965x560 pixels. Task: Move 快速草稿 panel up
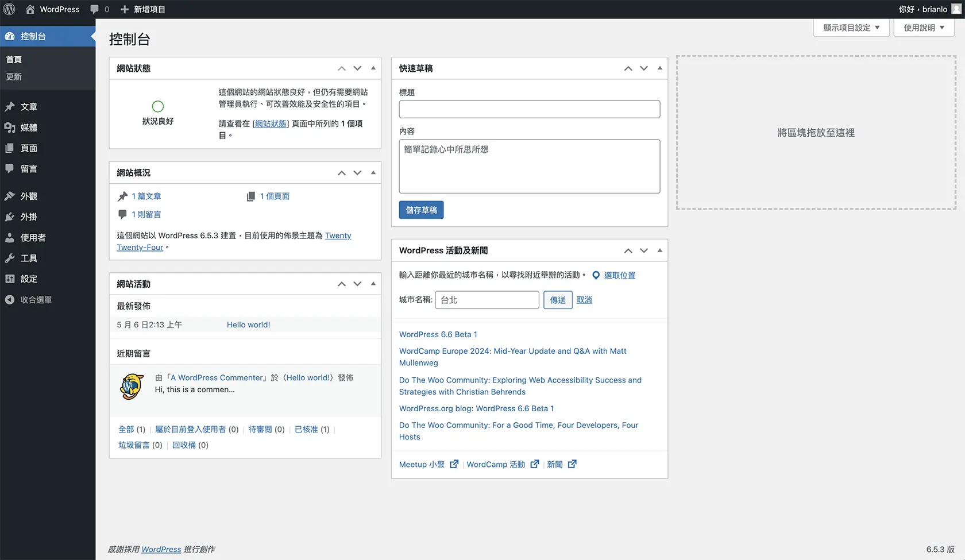(x=628, y=68)
